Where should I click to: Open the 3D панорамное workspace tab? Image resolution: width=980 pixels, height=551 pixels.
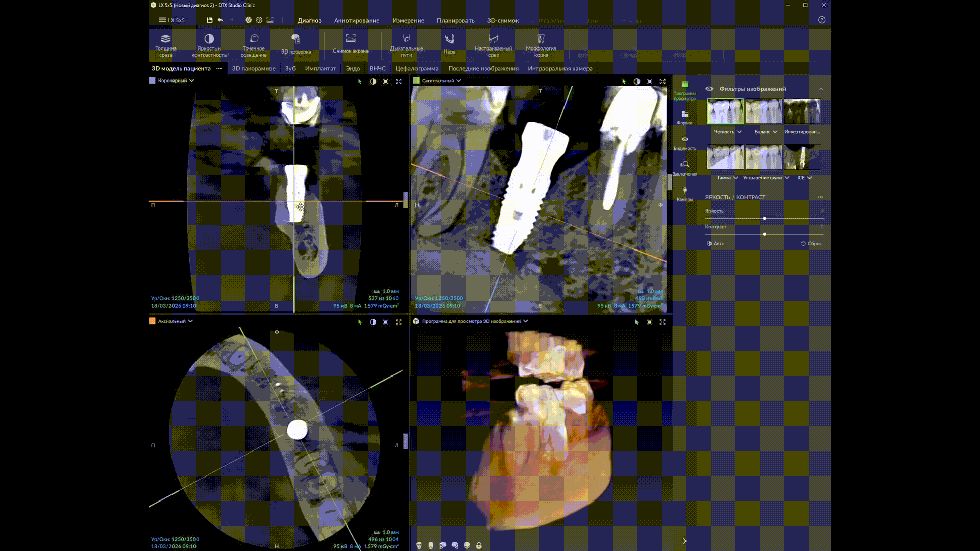click(254, 68)
